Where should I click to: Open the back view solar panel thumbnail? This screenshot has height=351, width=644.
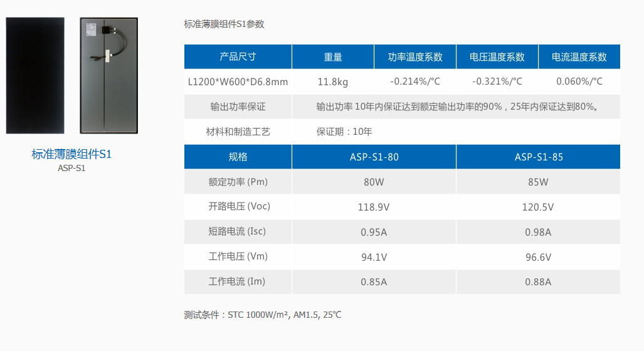[x=109, y=76]
